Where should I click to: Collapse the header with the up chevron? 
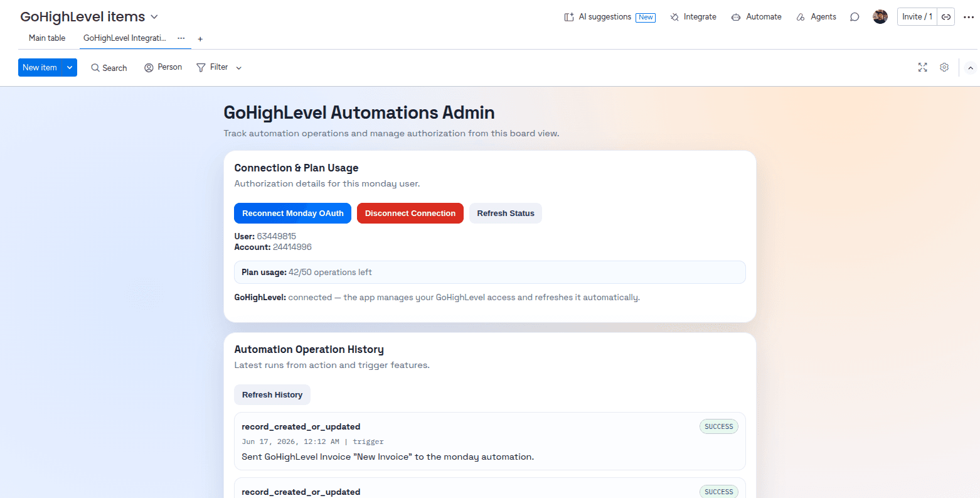970,68
